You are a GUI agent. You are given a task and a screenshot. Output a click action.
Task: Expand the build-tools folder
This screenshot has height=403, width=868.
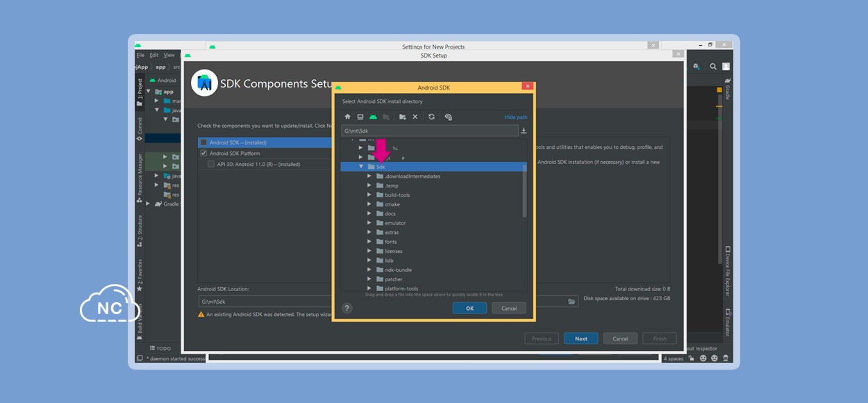[x=369, y=195]
